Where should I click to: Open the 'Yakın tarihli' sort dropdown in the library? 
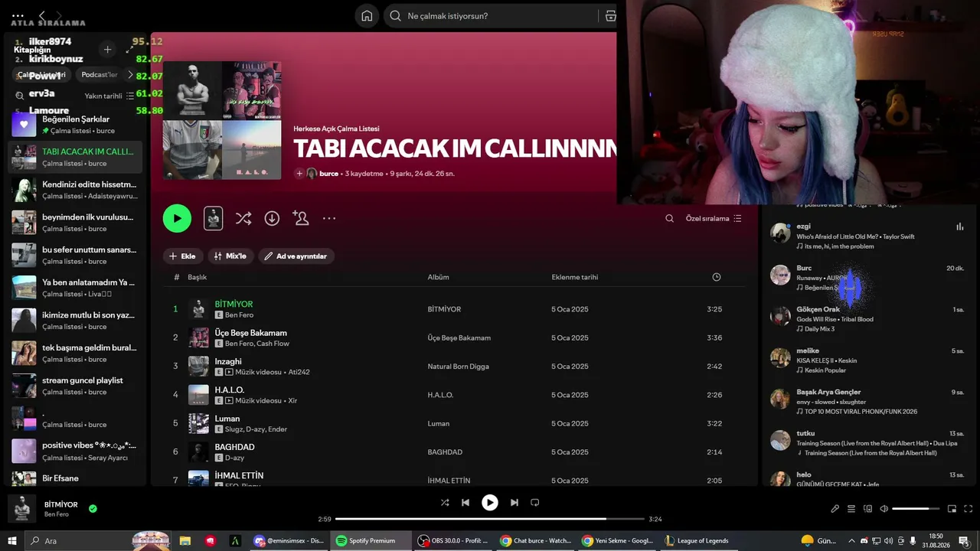[109, 96]
